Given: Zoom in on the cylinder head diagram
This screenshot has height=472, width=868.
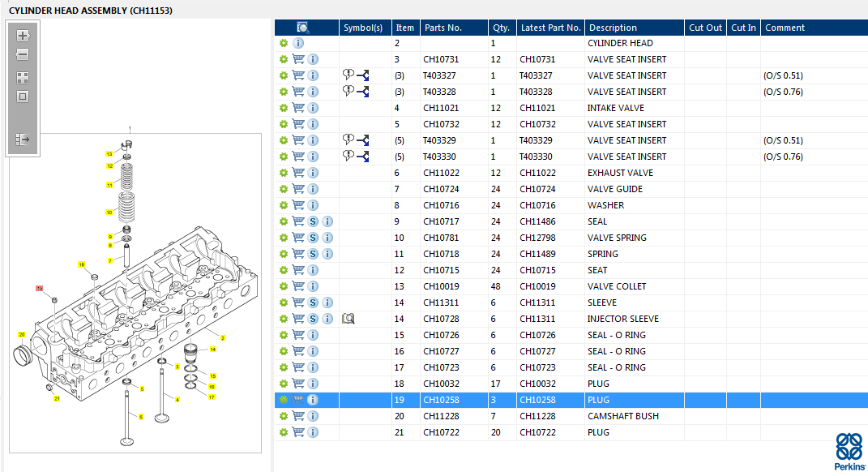Looking at the screenshot, I should 23,36.
